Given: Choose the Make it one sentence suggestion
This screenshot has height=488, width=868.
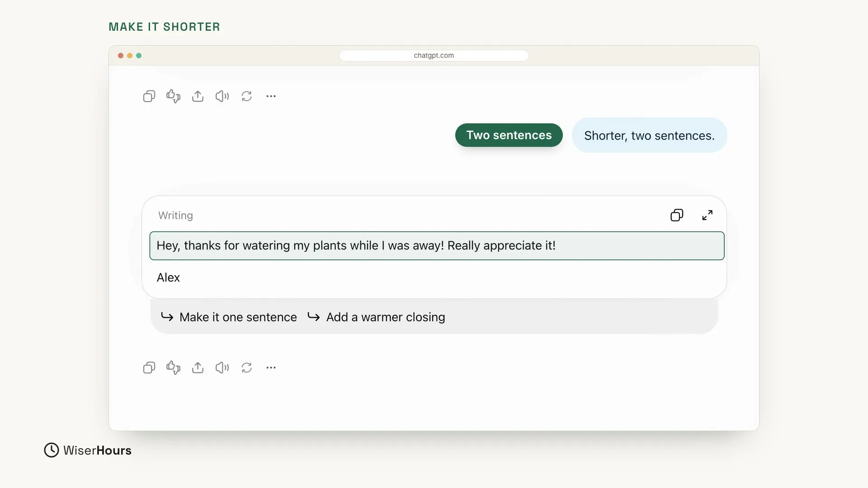Looking at the screenshot, I should [x=229, y=317].
